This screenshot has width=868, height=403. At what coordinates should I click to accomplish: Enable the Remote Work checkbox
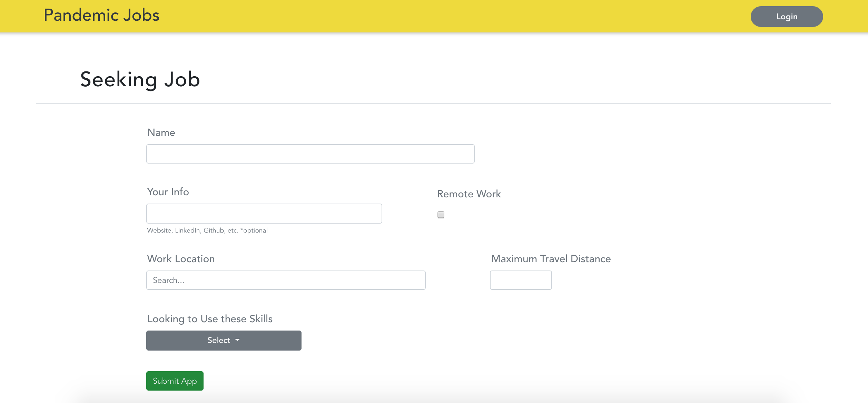(x=441, y=215)
